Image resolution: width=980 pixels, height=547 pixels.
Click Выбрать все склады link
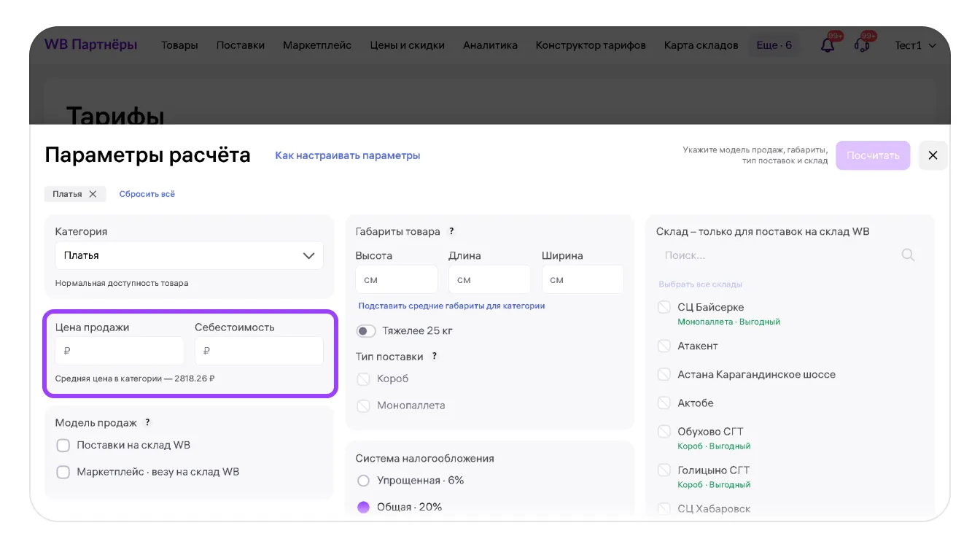701,284
